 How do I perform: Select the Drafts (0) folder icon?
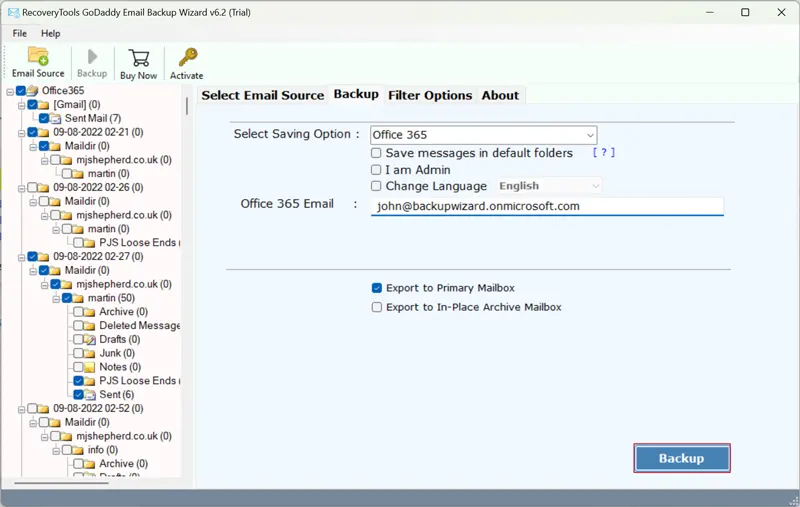(x=91, y=340)
